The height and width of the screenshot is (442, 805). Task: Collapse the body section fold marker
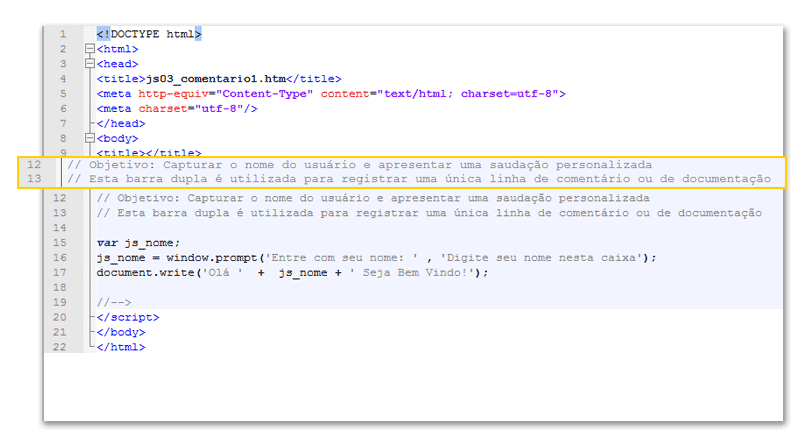(x=90, y=138)
